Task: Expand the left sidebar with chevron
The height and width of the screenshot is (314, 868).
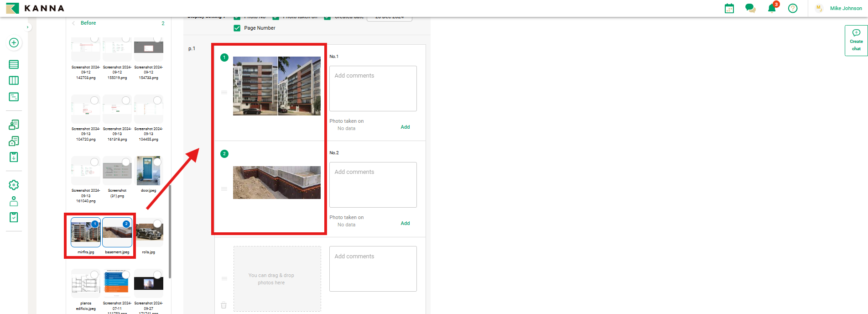Action: pos(28,27)
